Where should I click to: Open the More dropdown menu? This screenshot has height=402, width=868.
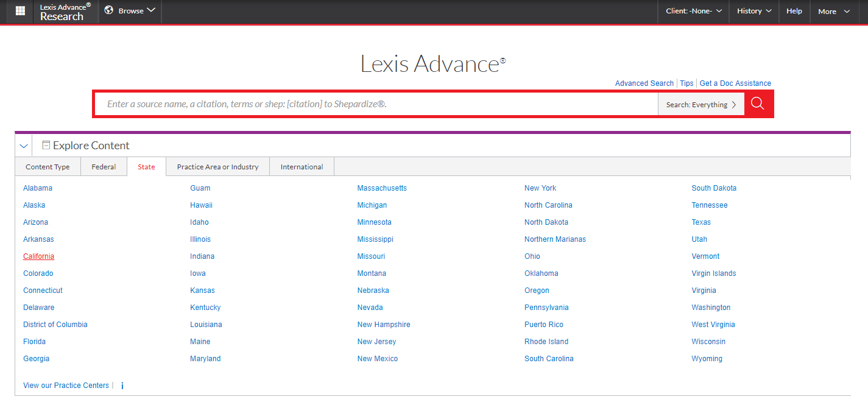click(x=834, y=11)
